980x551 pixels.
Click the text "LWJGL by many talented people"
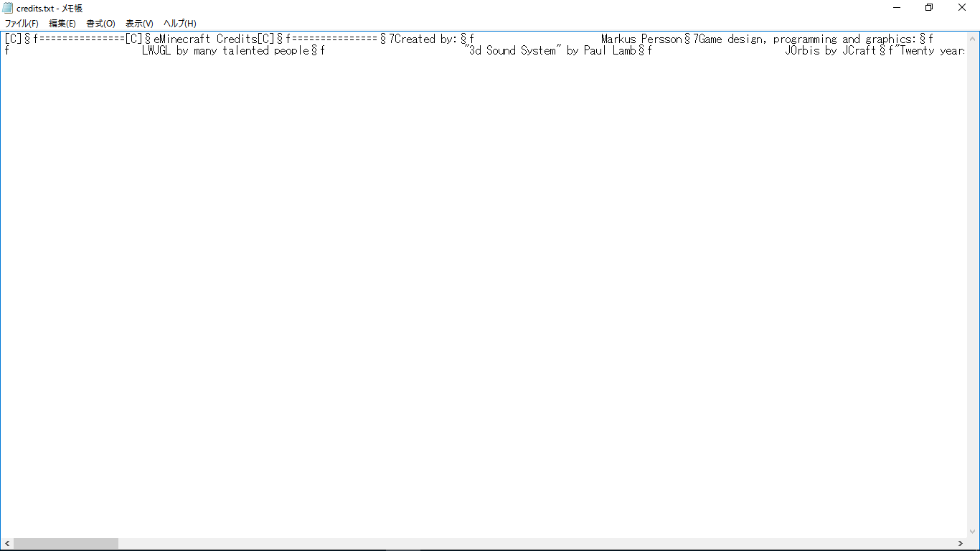click(225, 51)
